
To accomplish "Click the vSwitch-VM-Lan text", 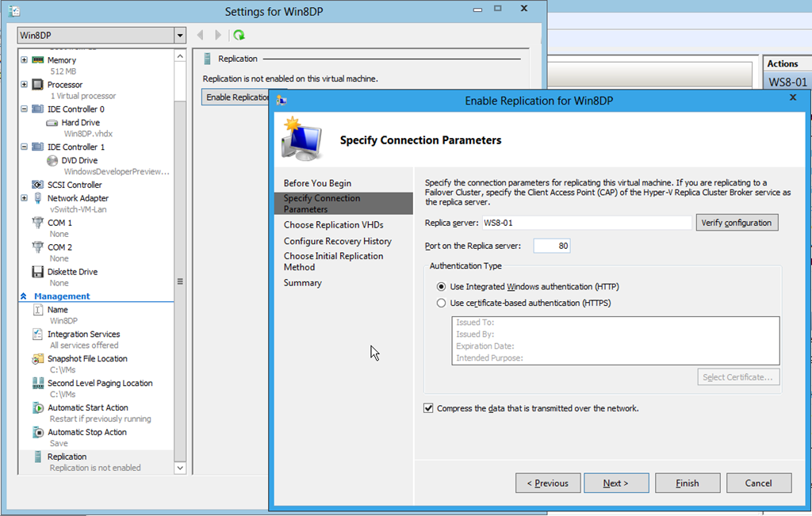I will coord(79,209).
